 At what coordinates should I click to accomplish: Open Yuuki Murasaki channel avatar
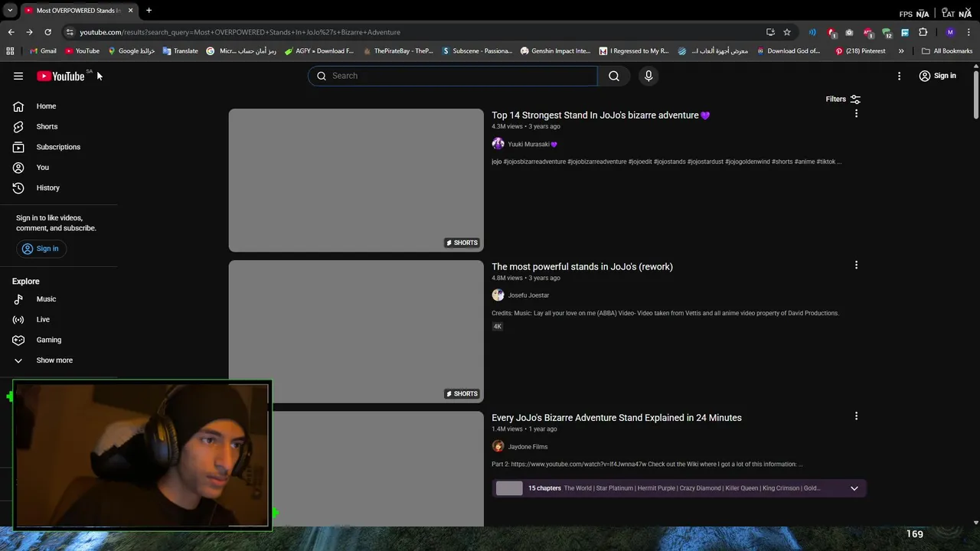[498, 144]
